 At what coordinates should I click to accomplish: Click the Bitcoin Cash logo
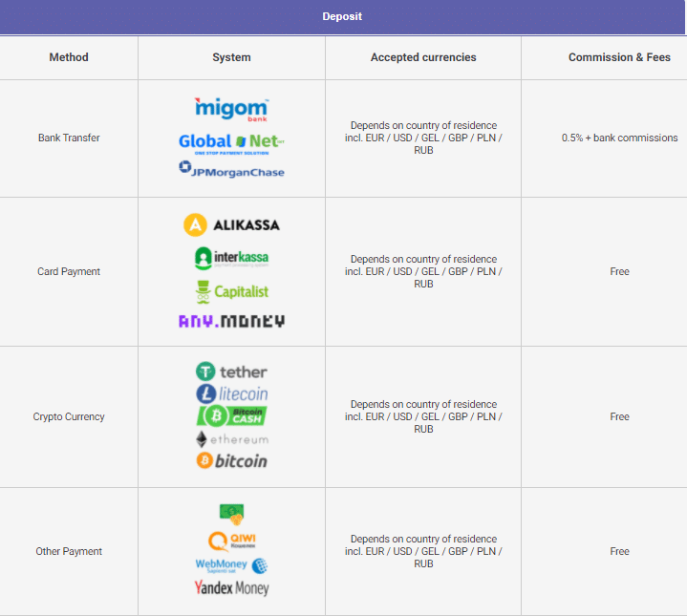coord(231,415)
